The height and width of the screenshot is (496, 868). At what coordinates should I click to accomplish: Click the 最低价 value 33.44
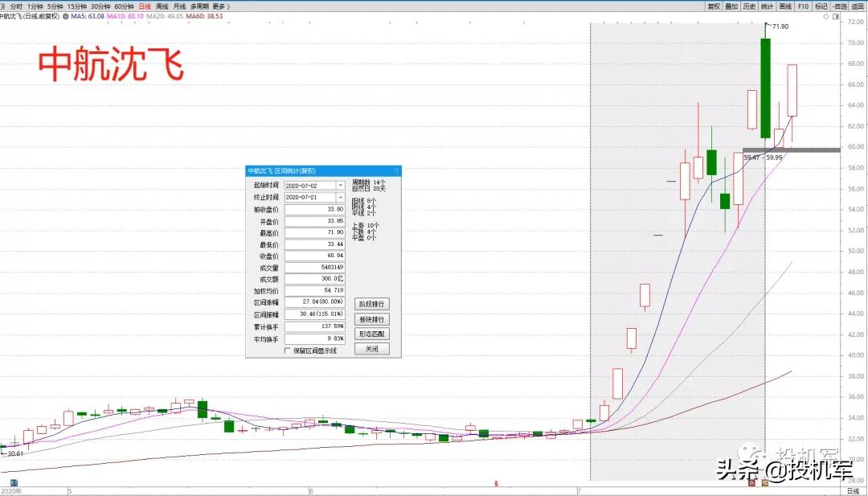point(314,244)
